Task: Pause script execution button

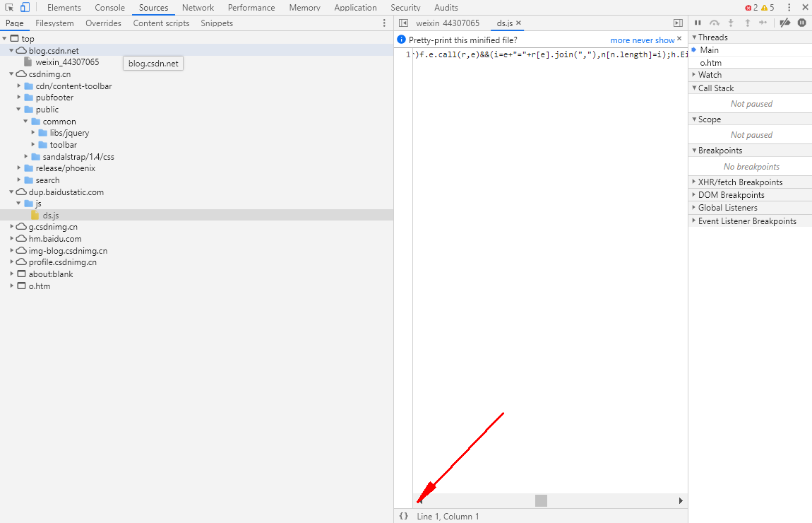Action: click(x=698, y=23)
